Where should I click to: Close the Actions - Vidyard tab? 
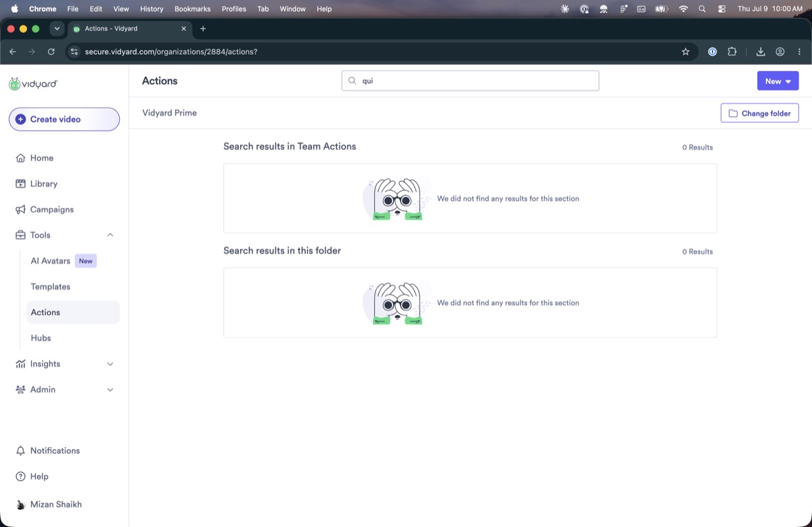(183, 28)
